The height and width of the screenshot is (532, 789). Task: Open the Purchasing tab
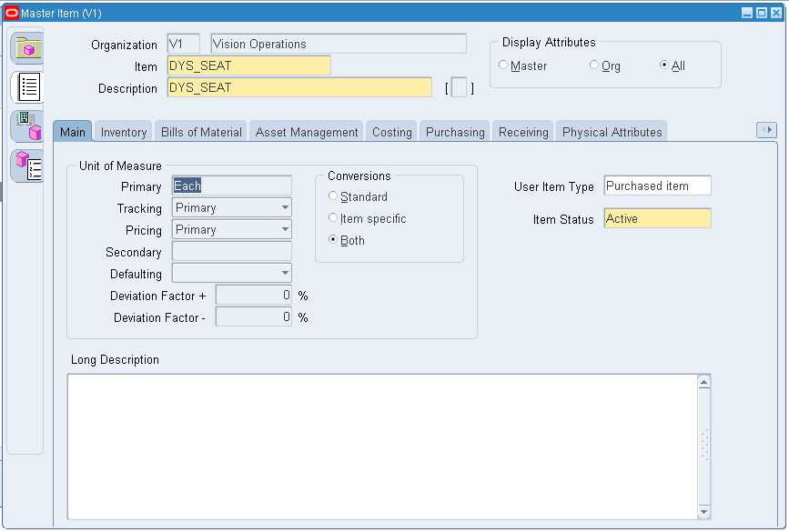click(455, 132)
